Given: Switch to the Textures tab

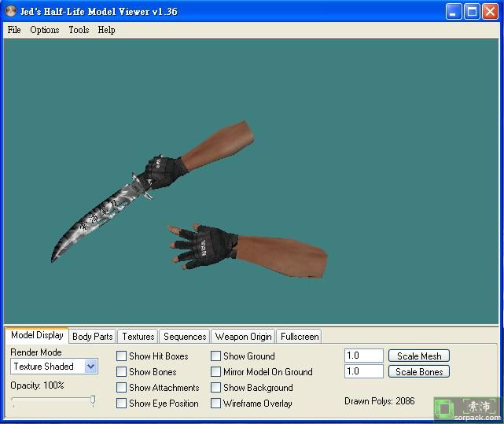Looking at the screenshot, I should tap(138, 337).
